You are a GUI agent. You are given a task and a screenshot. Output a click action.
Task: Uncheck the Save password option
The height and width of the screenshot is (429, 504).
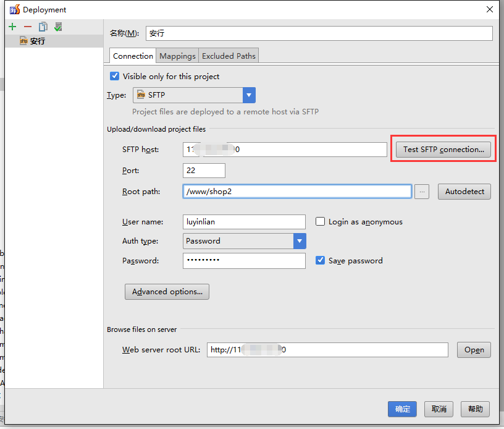point(321,261)
